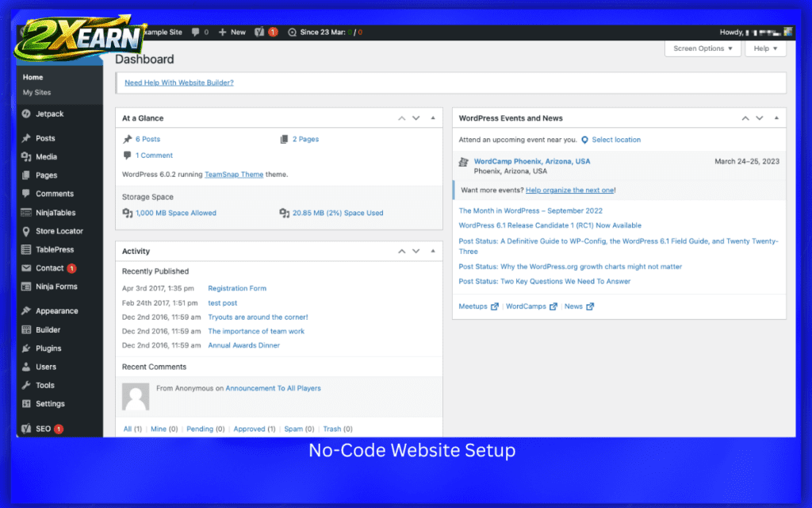Open the Builder sidebar icon

pos(25,329)
